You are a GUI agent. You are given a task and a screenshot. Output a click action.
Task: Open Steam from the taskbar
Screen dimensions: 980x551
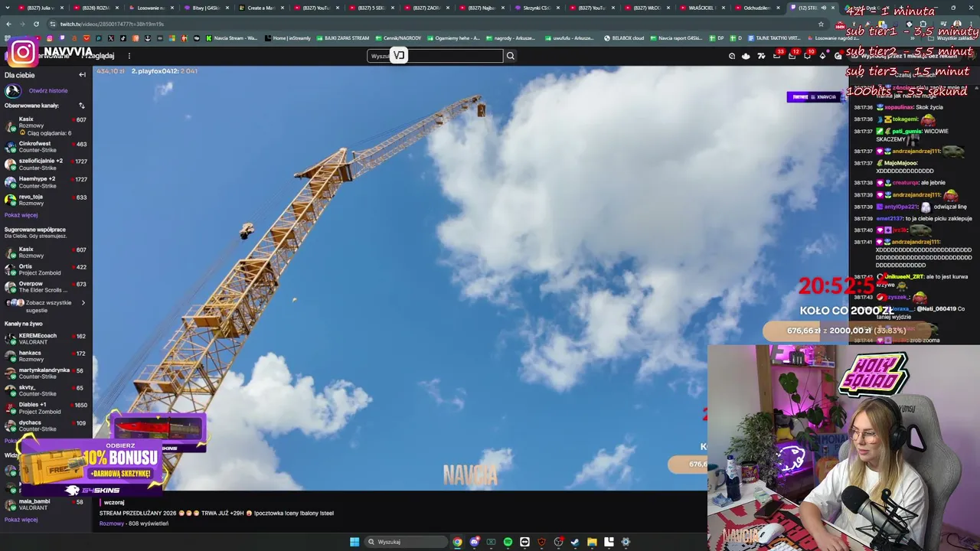(575, 542)
